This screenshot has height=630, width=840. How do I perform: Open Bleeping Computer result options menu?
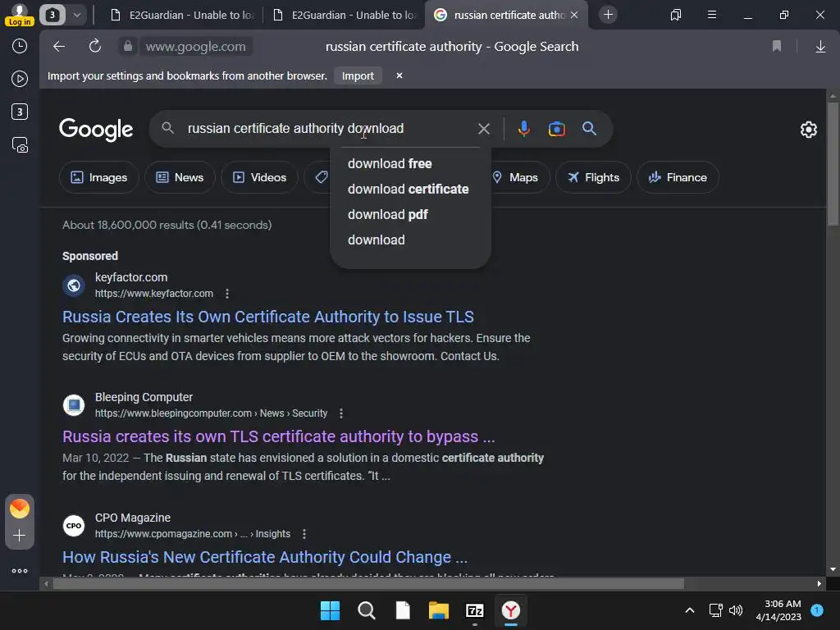341,413
